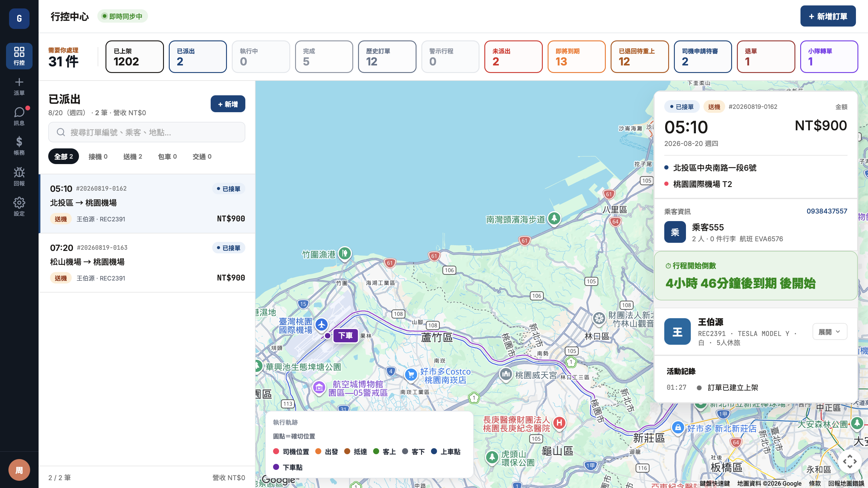Click the 竹圍漁港 map marker
Image resolution: width=868 pixels, height=488 pixels.
pyautogui.click(x=344, y=253)
